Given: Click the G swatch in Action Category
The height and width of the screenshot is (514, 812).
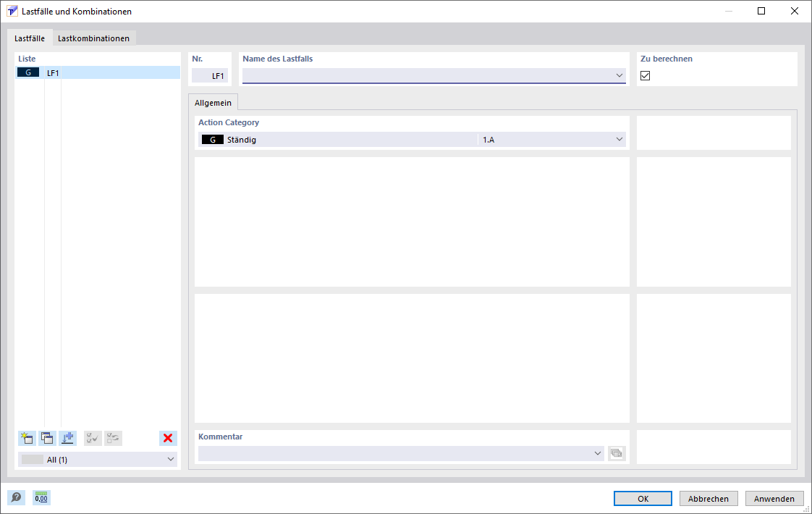Looking at the screenshot, I should pos(212,140).
